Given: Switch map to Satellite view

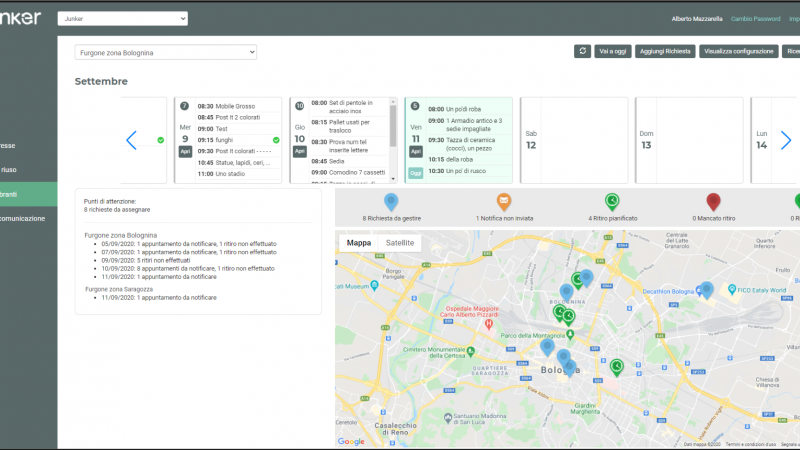Looking at the screenshot, I should [399, 243].
